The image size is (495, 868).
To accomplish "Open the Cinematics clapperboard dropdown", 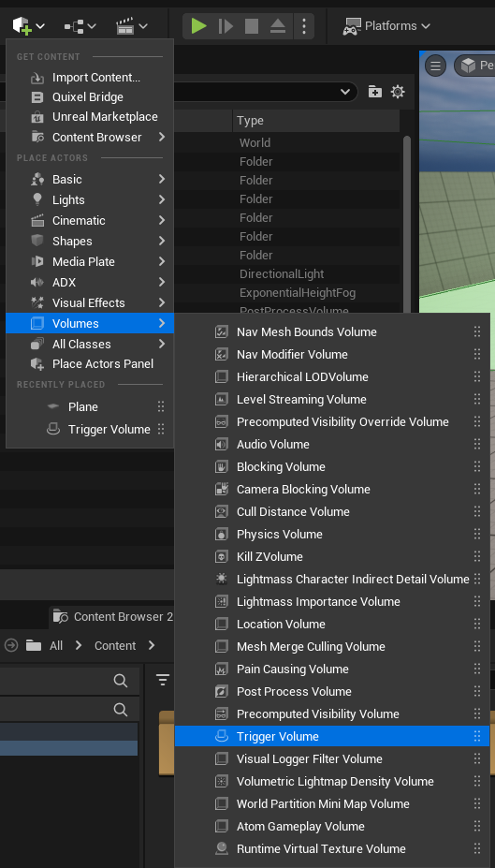I will [x=131, y=25].
